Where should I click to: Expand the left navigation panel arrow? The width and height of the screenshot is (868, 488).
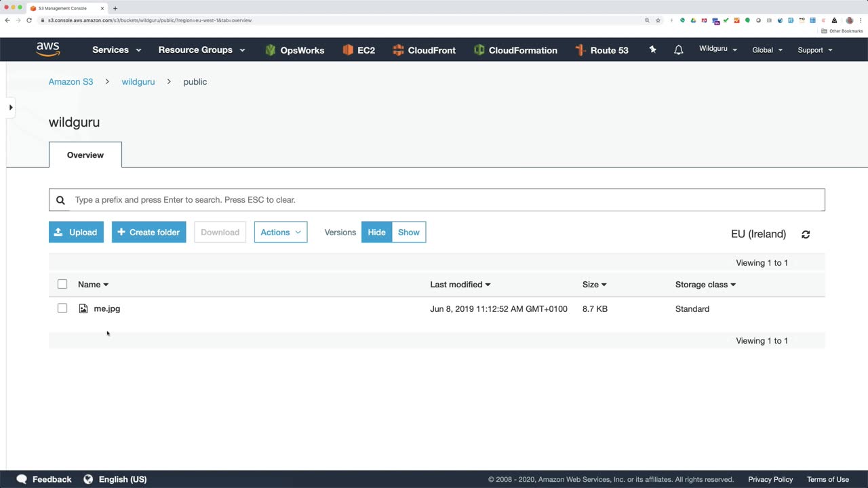point(11,107)
